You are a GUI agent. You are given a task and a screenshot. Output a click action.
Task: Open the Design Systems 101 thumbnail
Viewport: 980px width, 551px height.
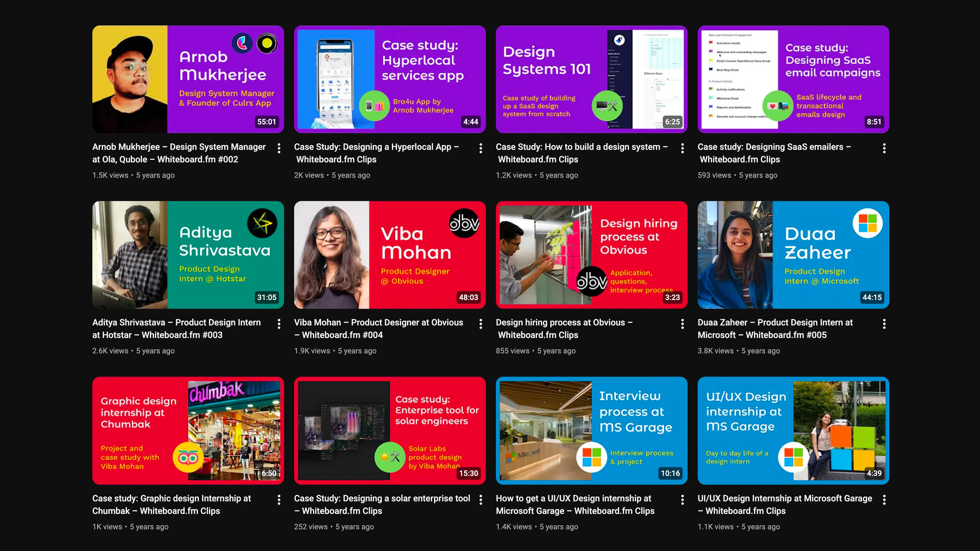591,79
